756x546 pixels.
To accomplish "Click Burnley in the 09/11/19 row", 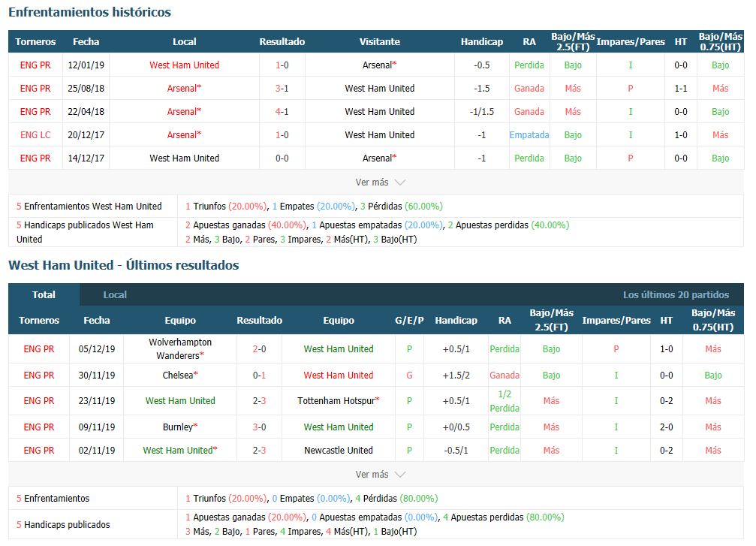I will point(180,427).
